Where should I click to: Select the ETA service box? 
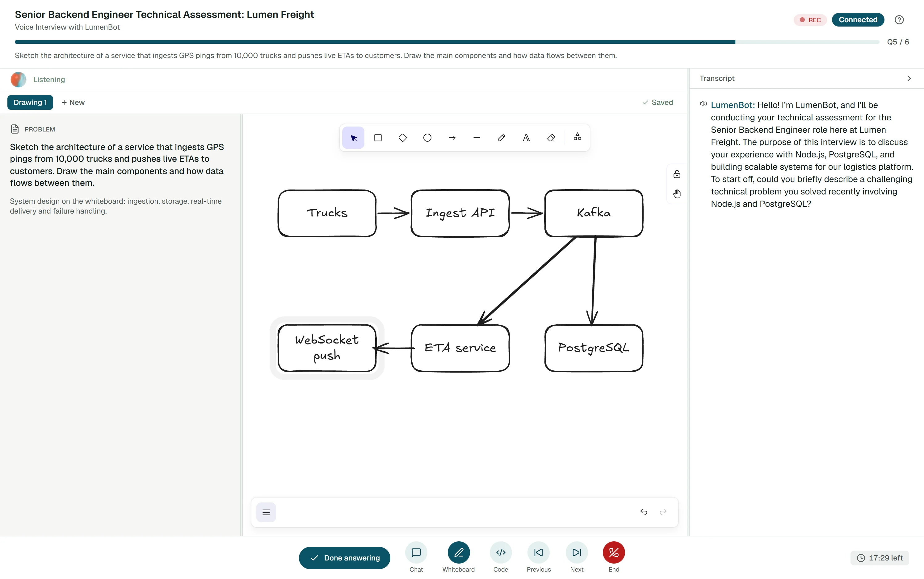coord(460,348)
